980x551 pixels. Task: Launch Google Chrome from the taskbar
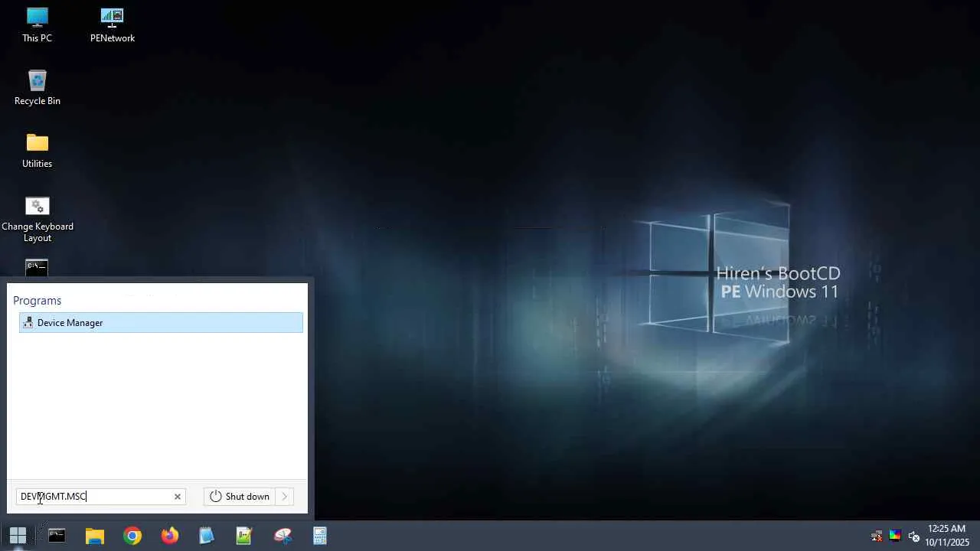[x=132, y=536]
